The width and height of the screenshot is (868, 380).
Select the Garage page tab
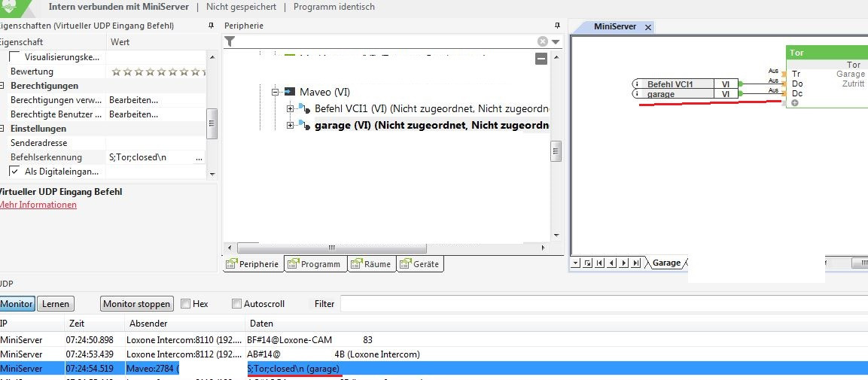tap(666, 263)
